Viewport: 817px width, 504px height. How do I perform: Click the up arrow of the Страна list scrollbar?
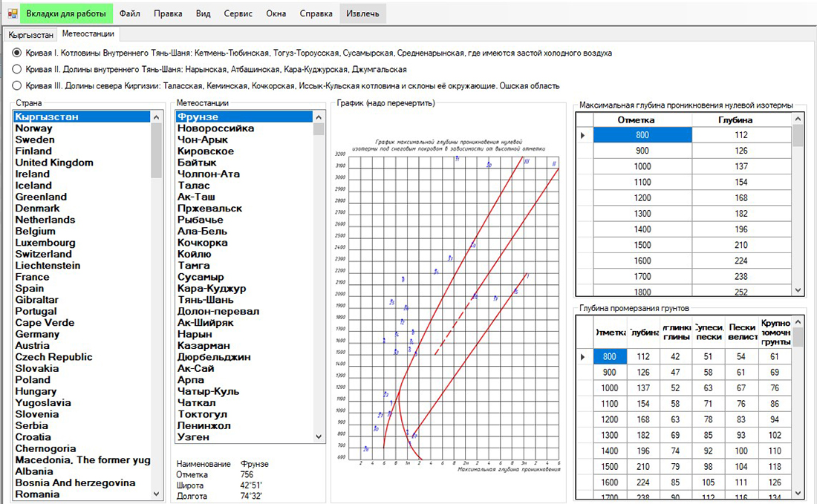coord(156,117)
